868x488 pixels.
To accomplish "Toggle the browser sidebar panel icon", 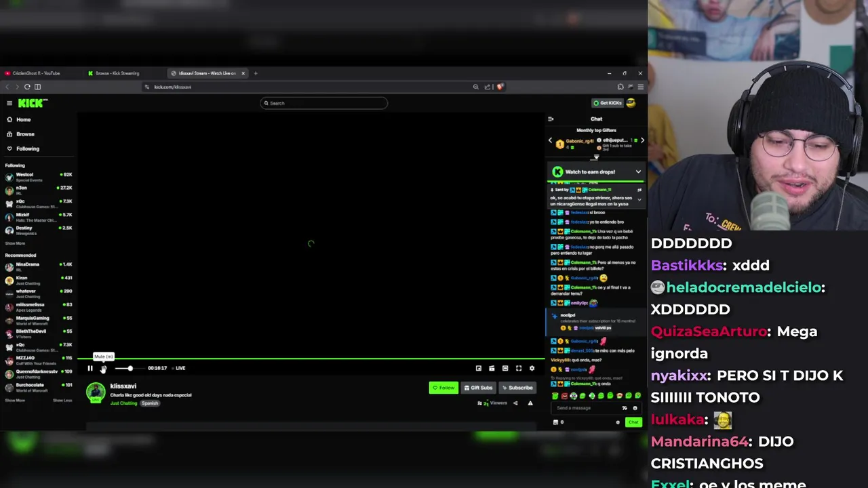I will pyautogui.click(x=38, y=87).
